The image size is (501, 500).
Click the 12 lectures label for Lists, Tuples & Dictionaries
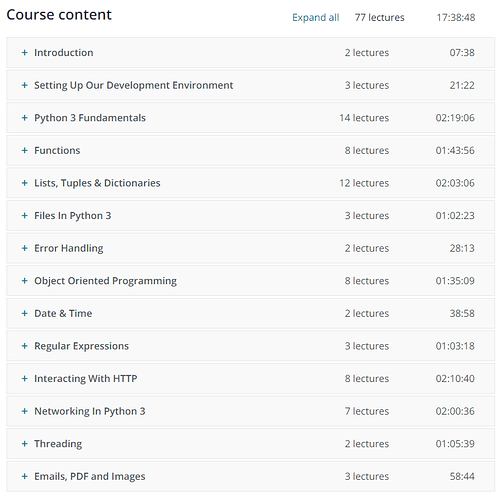[x=364, y=183]
